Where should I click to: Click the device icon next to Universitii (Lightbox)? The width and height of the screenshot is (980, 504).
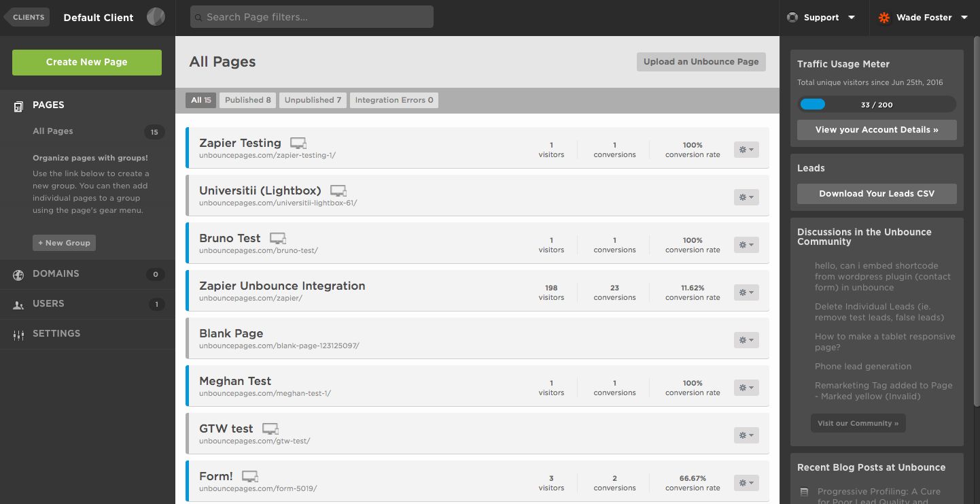point(338,191)
